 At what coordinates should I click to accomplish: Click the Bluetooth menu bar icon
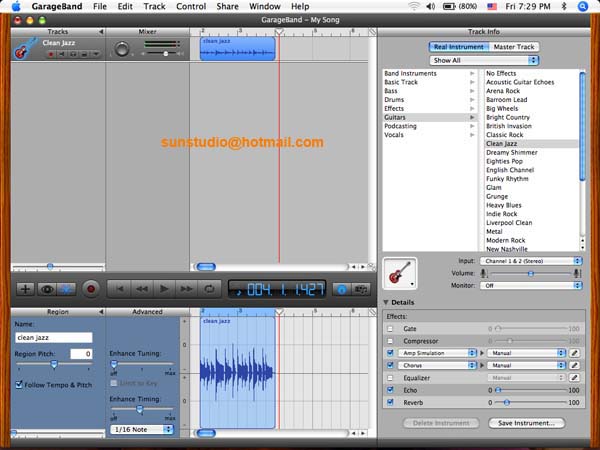point(564,7)
